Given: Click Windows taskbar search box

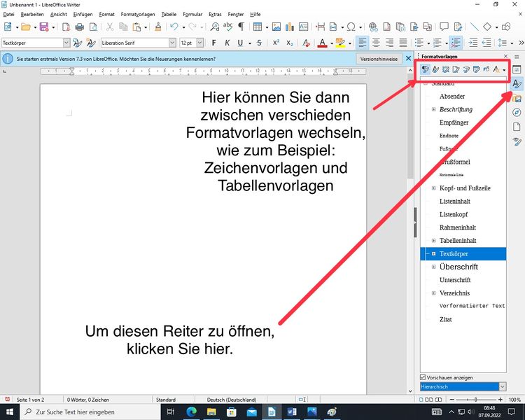Looking at the screenshot, I should click(x=90, y=412).
